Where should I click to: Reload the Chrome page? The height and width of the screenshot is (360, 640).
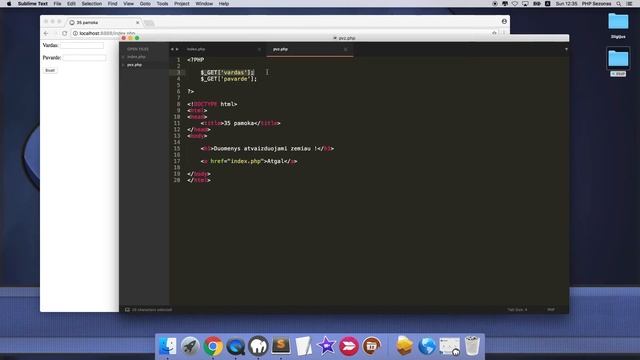point(64,33)
